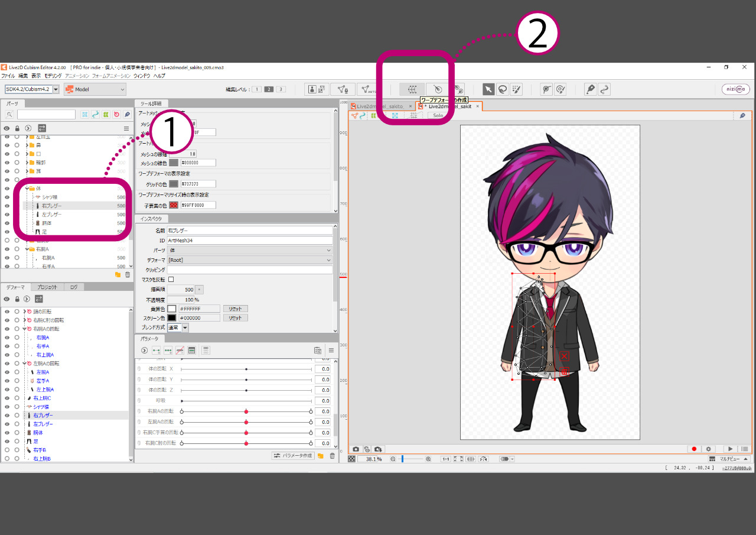Click the delete key parameter icon
Viewport: 756px width, 535px height.
(x=180, y=350)
